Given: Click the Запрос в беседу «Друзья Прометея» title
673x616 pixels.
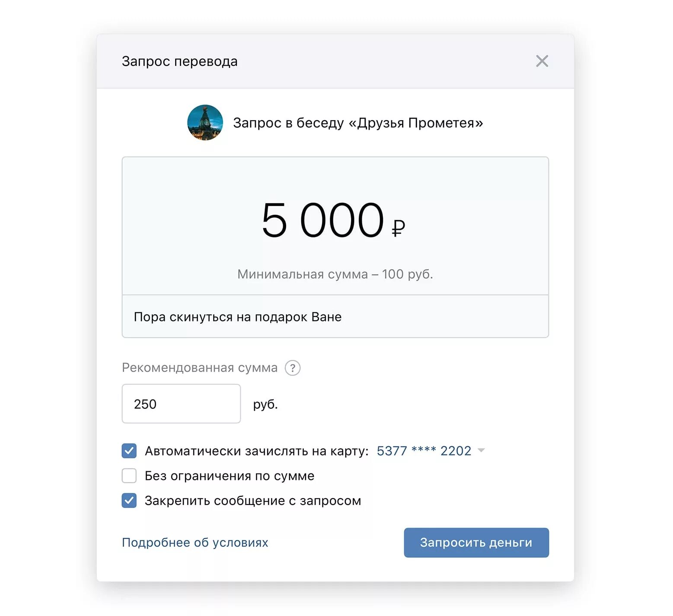Looking at the screenshot, I should coord(358,123).
